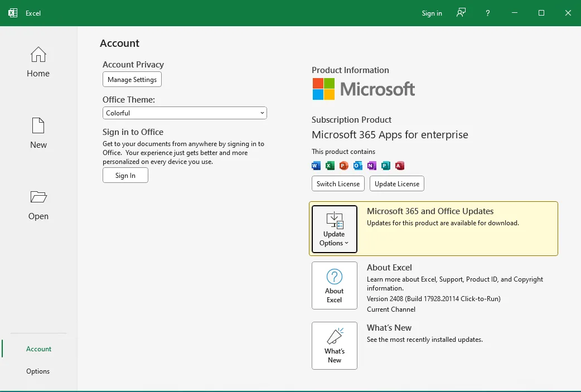The width and height of the screenshot is (581, 392).
Task: Click Sign in in the title bar
Action: point(432,13)
